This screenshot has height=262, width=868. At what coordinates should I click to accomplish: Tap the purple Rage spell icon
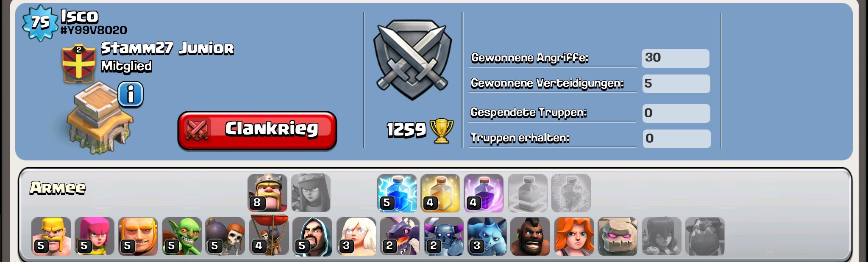point(484,193)
